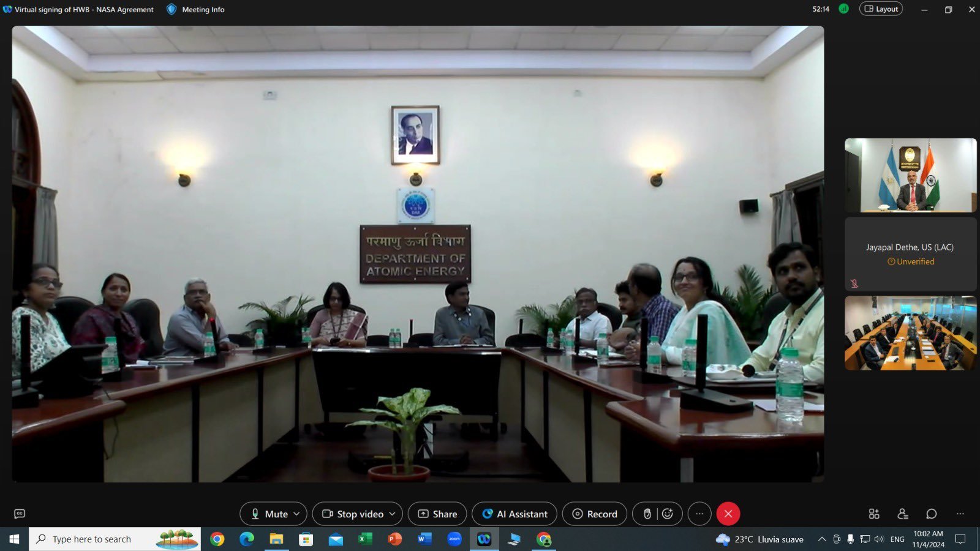Raise hand in the meeting

tap(647, 514)
